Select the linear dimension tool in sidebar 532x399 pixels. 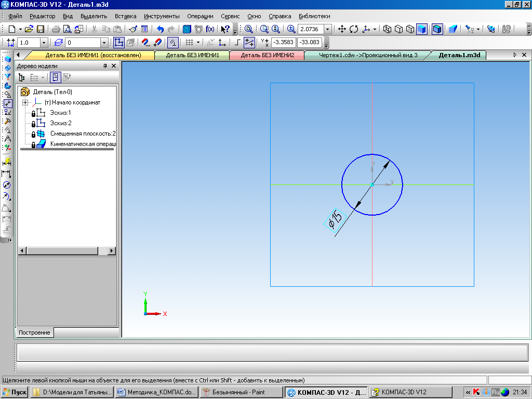[7, 174]
